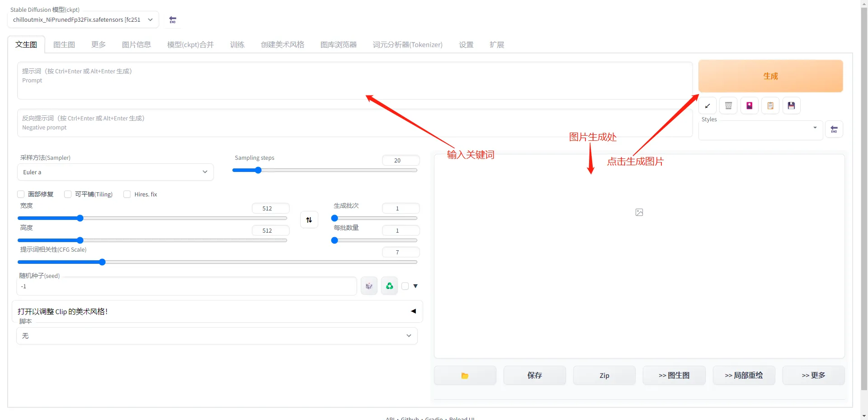
Task: Show extra networks with the pink card icon
Action: [x=750, y=106]
